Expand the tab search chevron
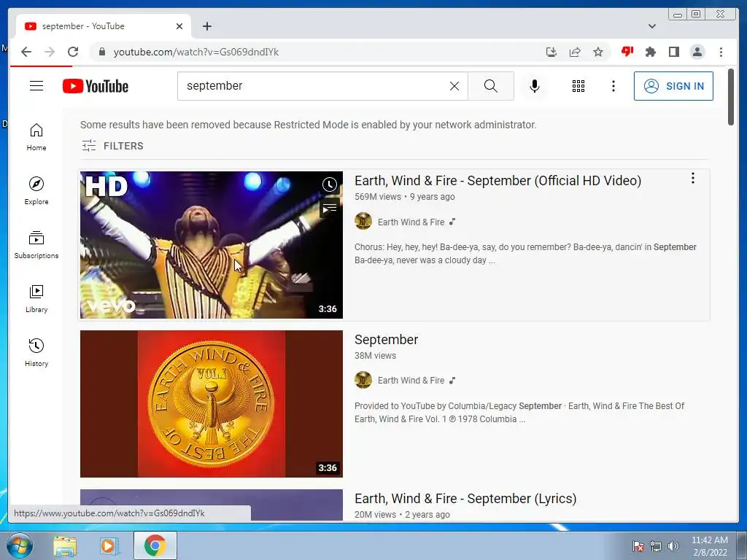The image size is (747, 560). click(651, 26)
